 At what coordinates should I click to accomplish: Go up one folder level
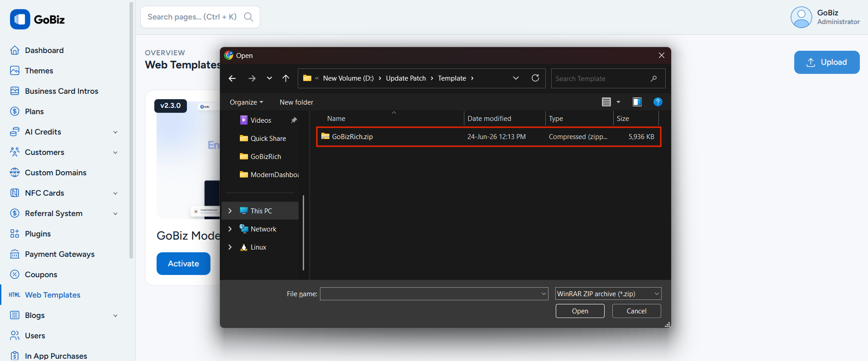click(x=286, y=78)
